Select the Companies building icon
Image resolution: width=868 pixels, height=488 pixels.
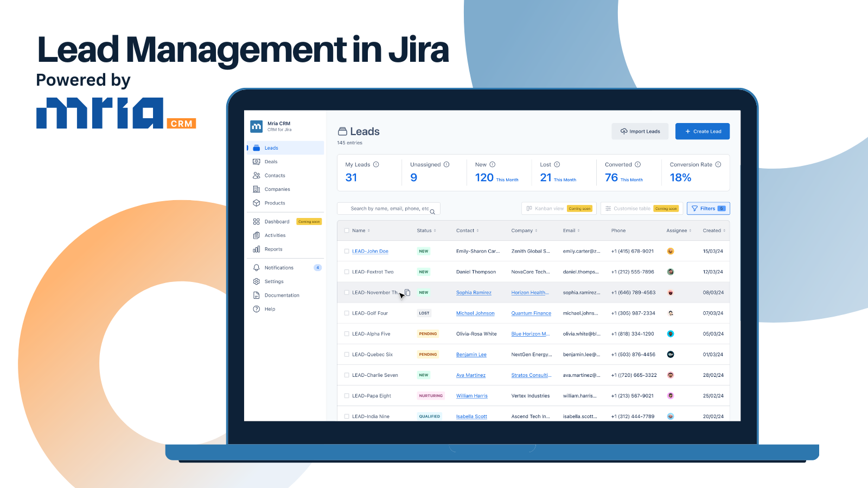257,189
